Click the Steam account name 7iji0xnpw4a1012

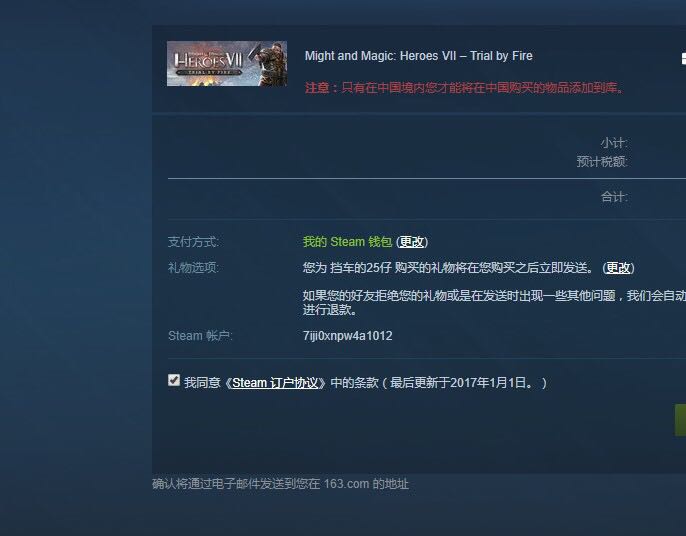coord(347,336)
